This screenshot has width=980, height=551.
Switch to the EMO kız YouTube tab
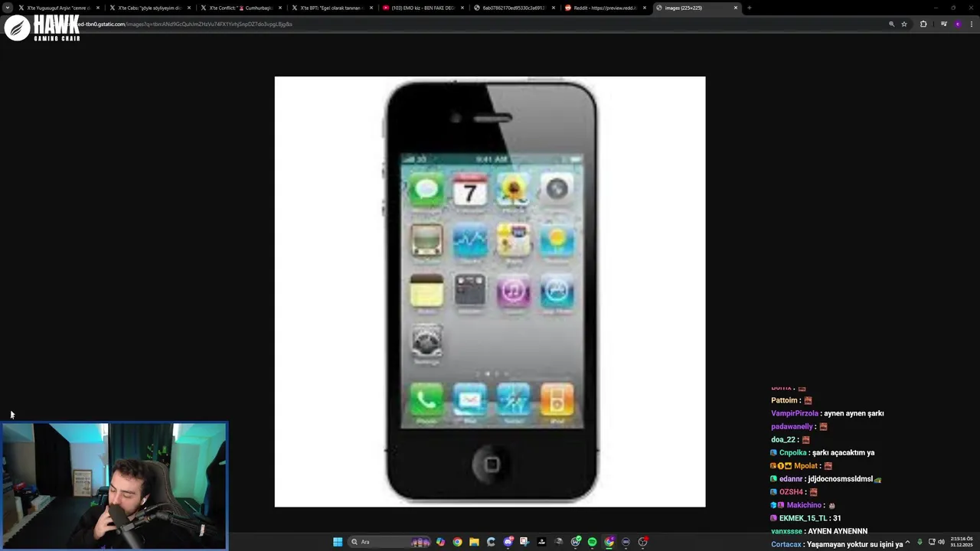423,8
